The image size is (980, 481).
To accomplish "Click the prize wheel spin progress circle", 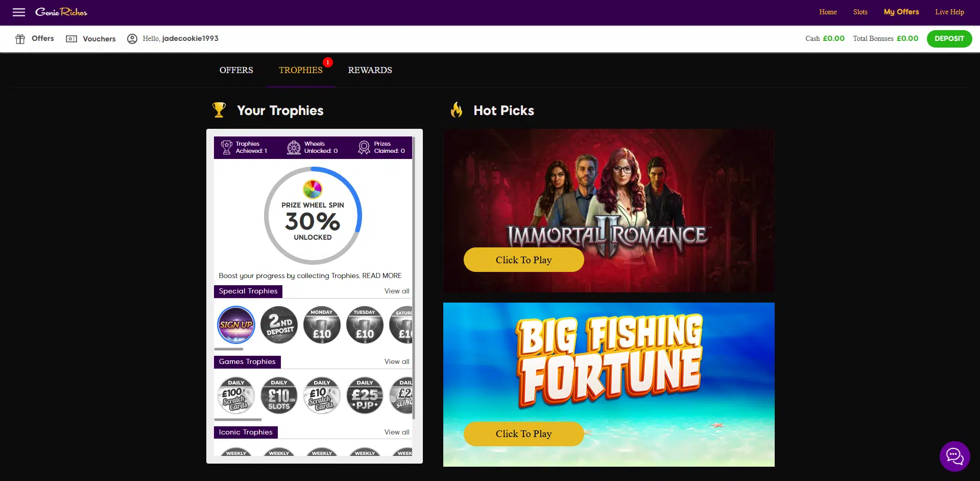I will [313, 216].
